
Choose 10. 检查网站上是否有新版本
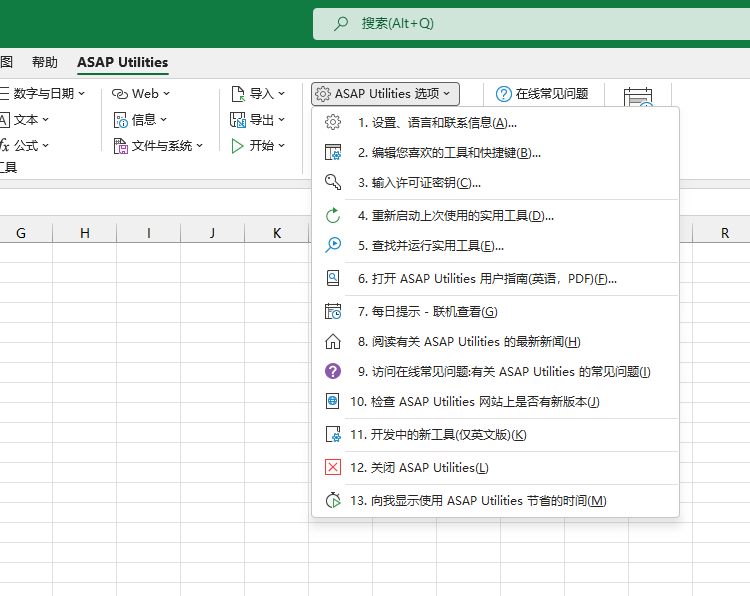click(496, 401)
